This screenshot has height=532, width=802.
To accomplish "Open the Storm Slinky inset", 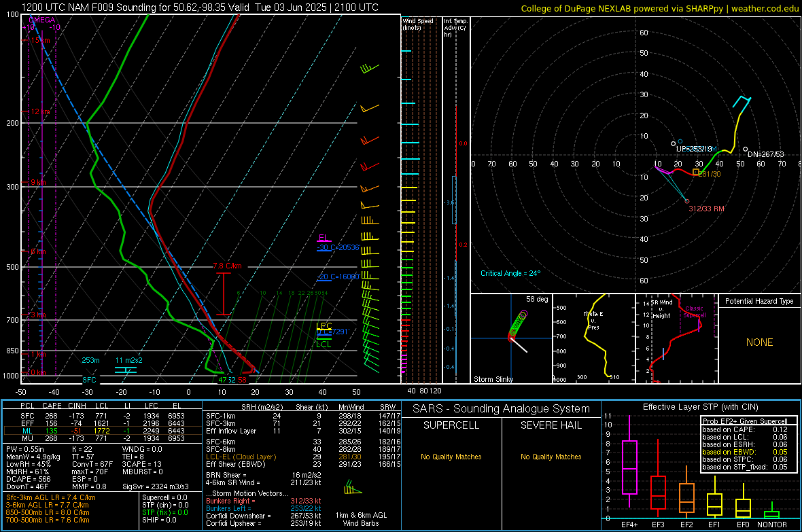I will pyautogui.click(x=512, y=338).
